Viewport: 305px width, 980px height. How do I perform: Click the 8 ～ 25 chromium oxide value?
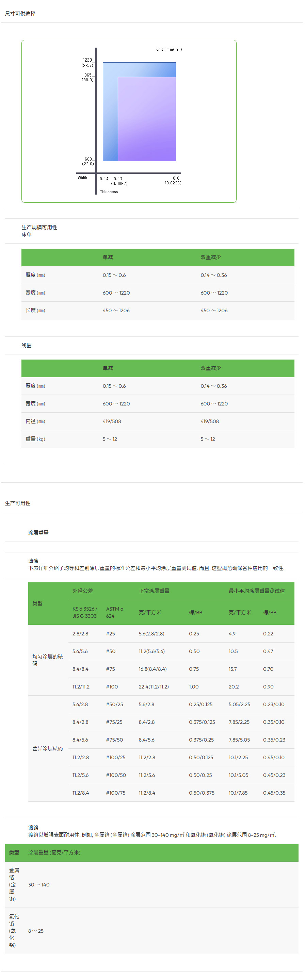click(36, 931)
